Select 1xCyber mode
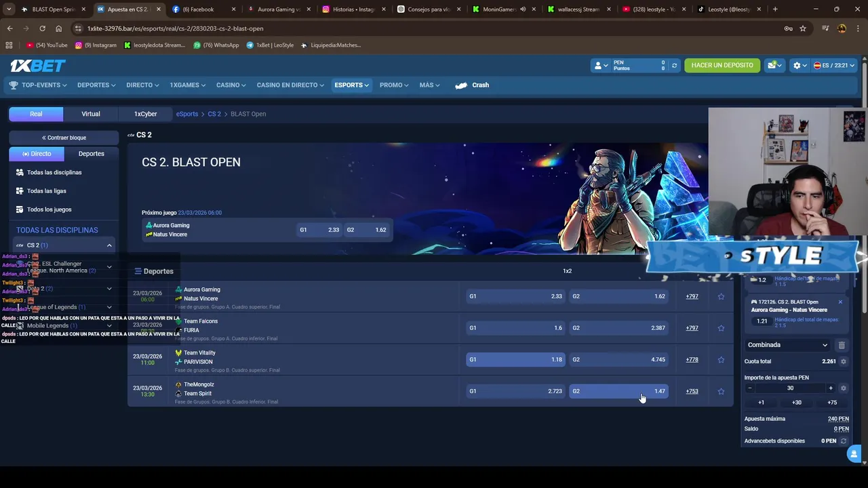 pyautogui.click(x=145, y=114)
